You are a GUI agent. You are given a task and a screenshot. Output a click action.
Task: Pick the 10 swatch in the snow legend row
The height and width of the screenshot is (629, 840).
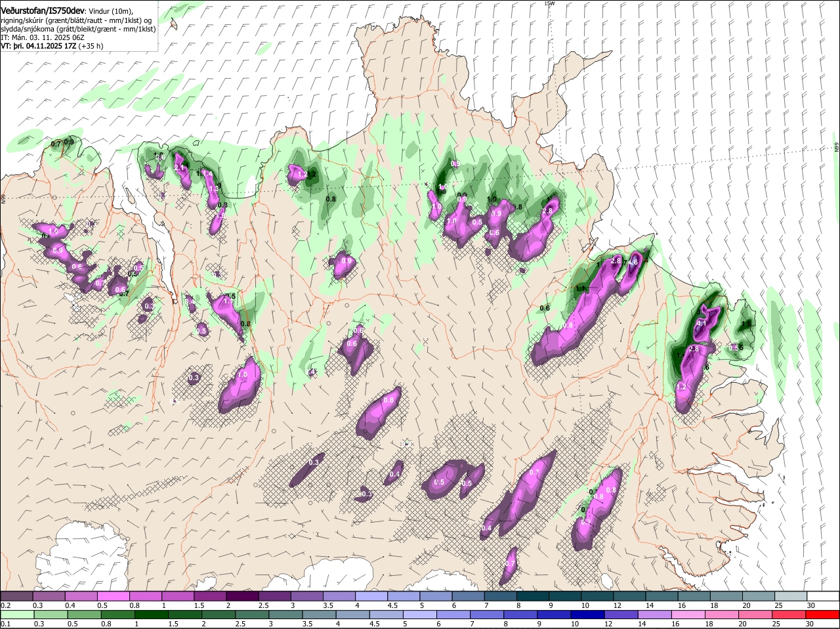tap(597, 596)
